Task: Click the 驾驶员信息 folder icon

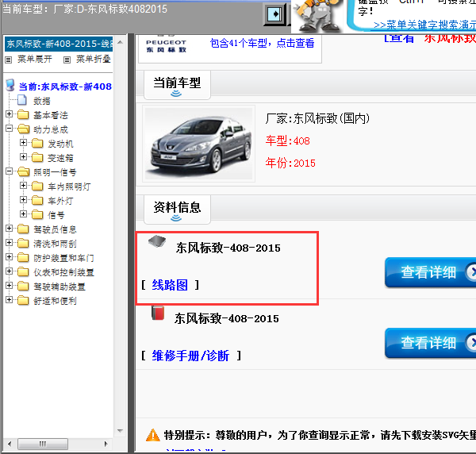Action: tap(23, 229)
